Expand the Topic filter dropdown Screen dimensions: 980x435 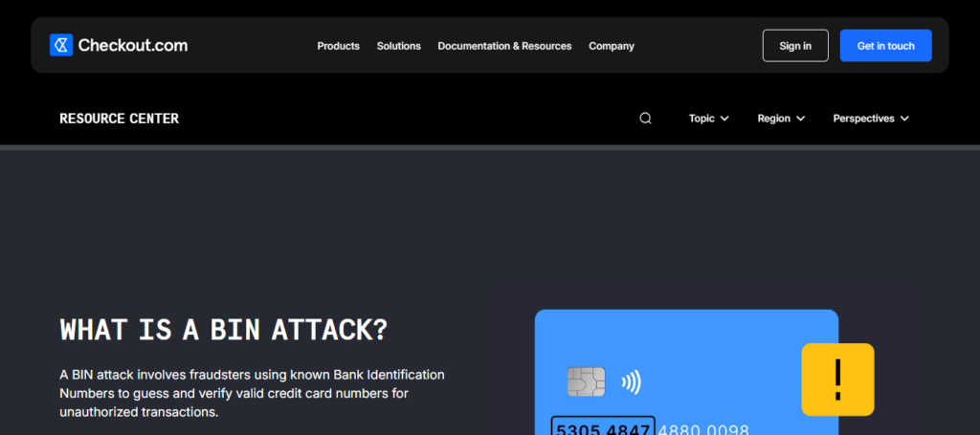[709, 118]
